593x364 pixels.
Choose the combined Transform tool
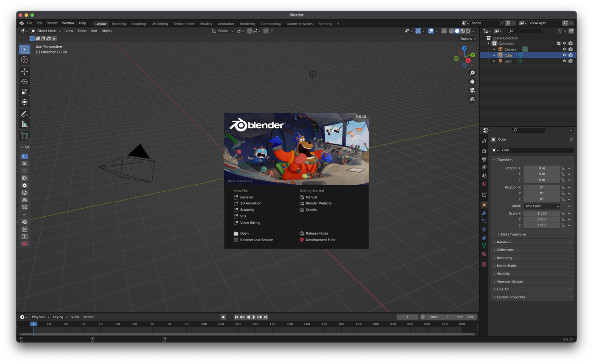pyautogui.click(x=24, y=102)
